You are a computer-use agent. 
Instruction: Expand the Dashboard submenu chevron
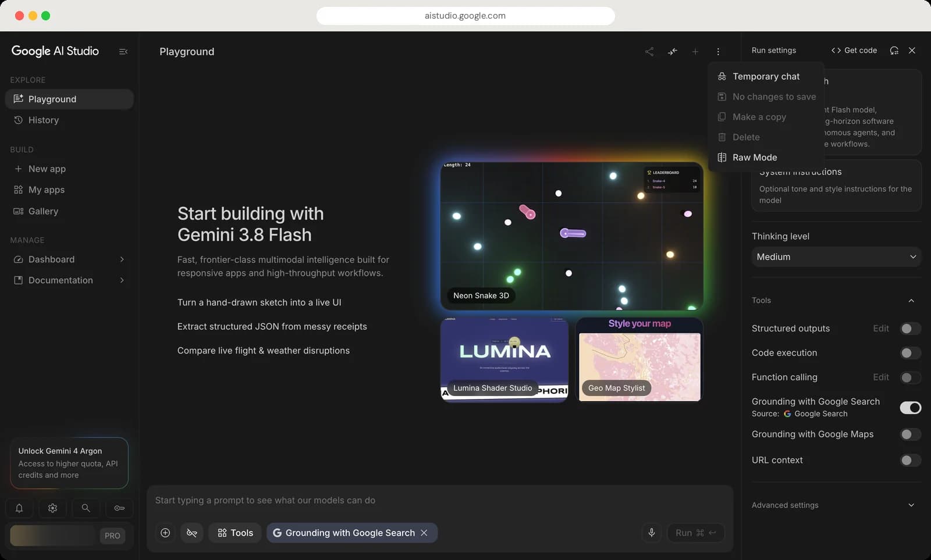click(122, 259)
